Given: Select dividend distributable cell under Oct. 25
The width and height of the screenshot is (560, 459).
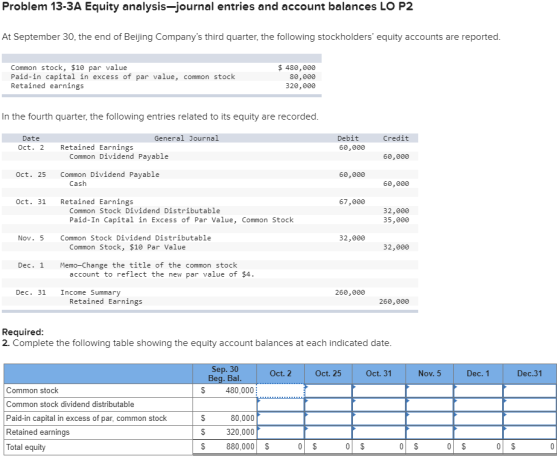Looking at the screenshot, I should click(328, 404).
